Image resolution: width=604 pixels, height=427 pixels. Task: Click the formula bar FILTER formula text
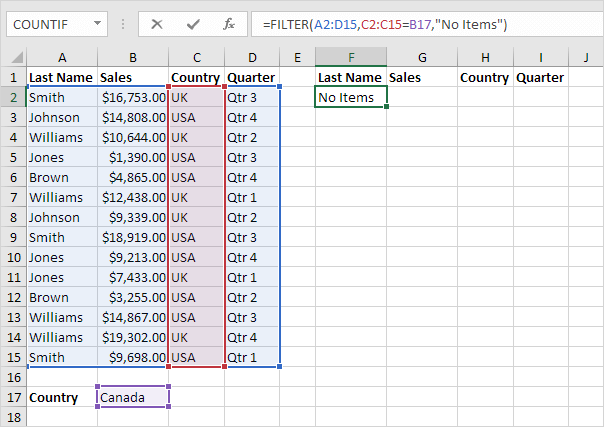(x=380, y=23)
